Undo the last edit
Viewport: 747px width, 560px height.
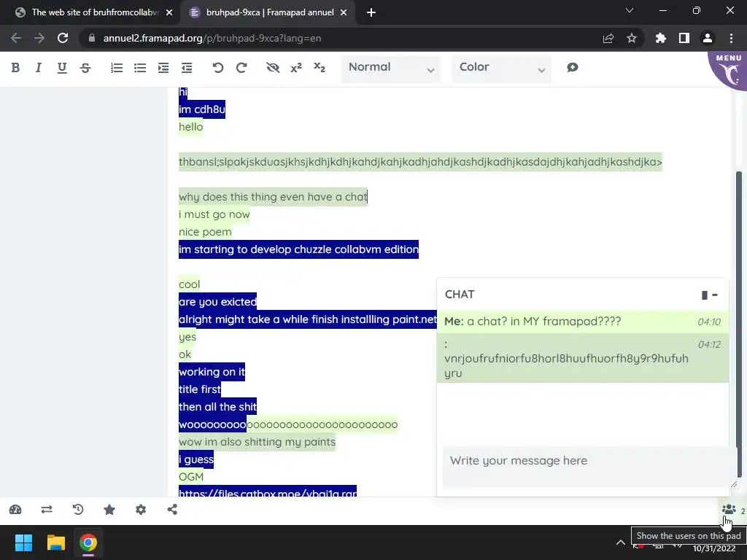click(217, 68)
